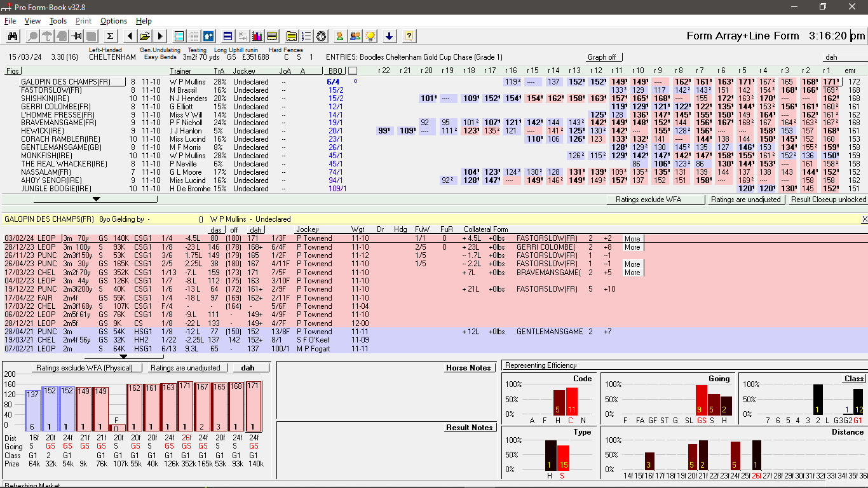The image size is (868, 488).
Task: Click the stopwatch timer icon on the toolbar
Action: coord(321,36)
